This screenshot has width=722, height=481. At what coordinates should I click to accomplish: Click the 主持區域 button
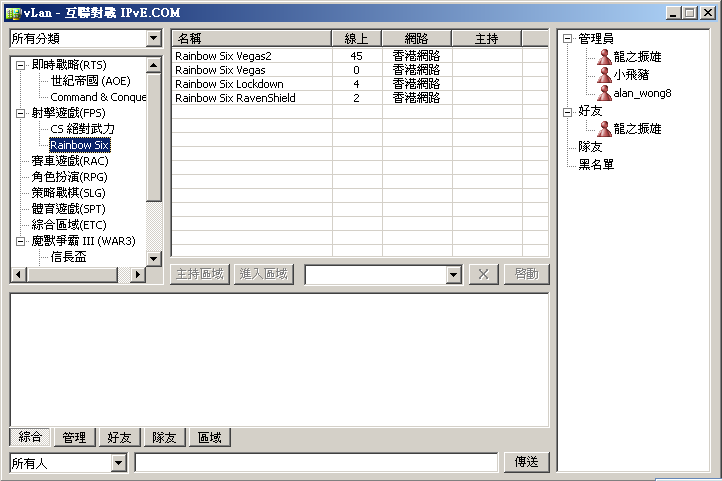(200, 274)
